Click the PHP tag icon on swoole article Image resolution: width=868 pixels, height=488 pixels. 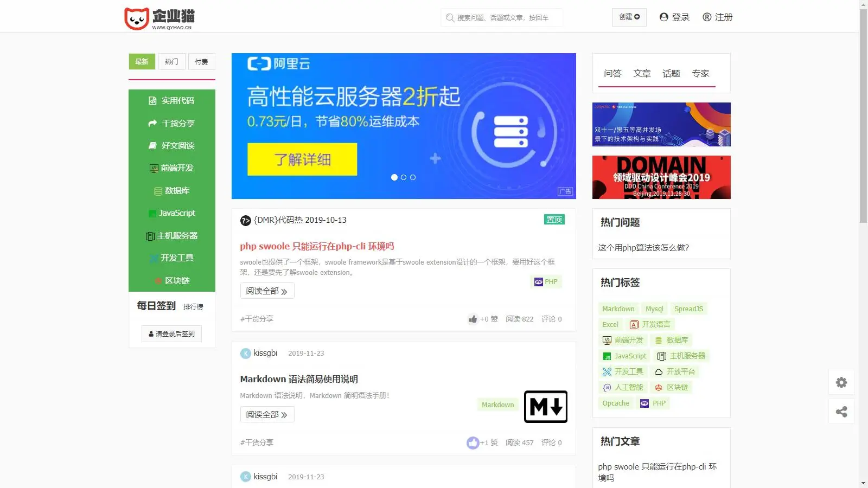(538, 281)
